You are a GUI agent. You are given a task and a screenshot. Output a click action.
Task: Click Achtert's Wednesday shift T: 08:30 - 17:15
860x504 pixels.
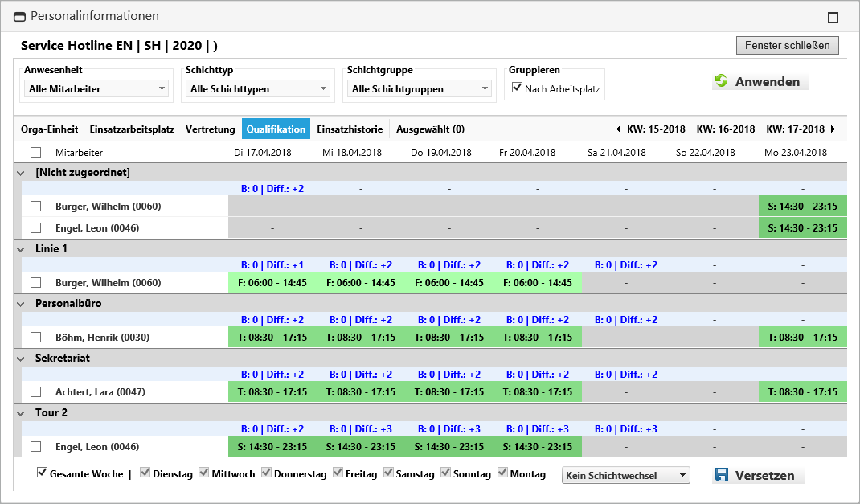click(360, 392)
